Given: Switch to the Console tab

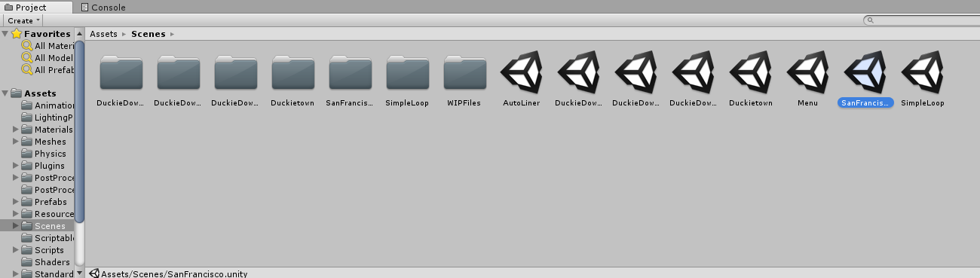Looking at the screenshot, I should point(103,8).
